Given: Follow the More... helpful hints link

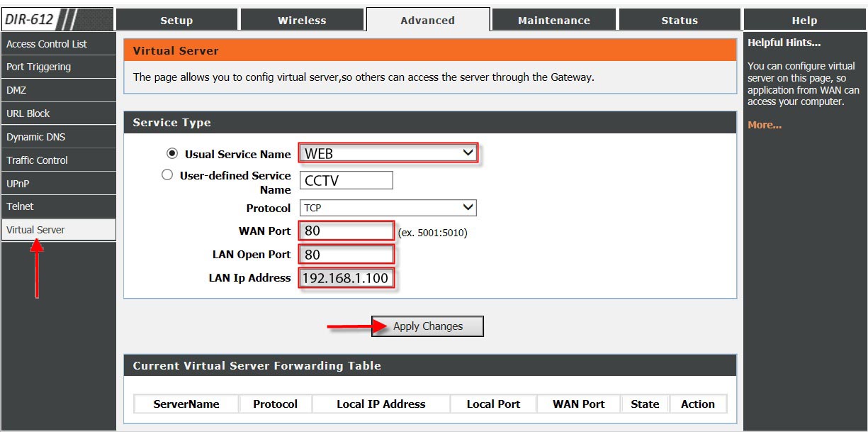Looking at the screenshot, I should (x=765, y=126).
